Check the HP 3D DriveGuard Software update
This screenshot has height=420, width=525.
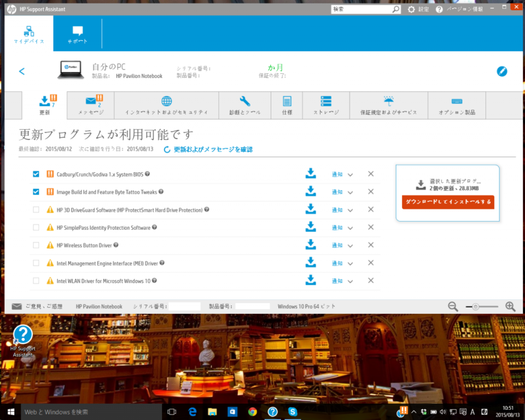36,209
